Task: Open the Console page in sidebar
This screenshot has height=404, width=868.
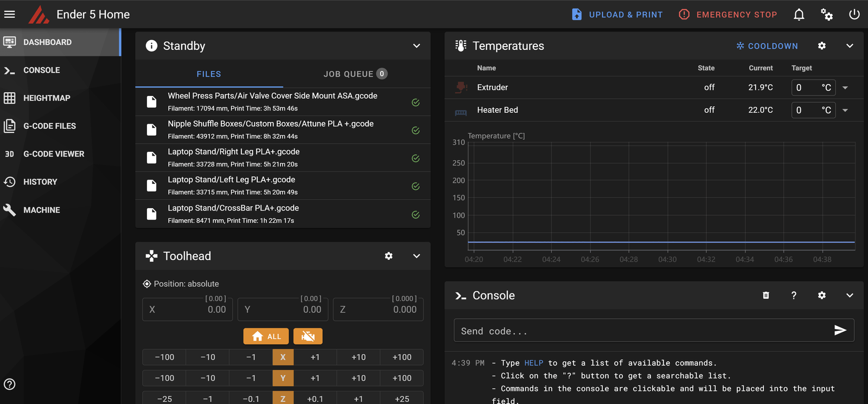Action: tap(60, 70)
